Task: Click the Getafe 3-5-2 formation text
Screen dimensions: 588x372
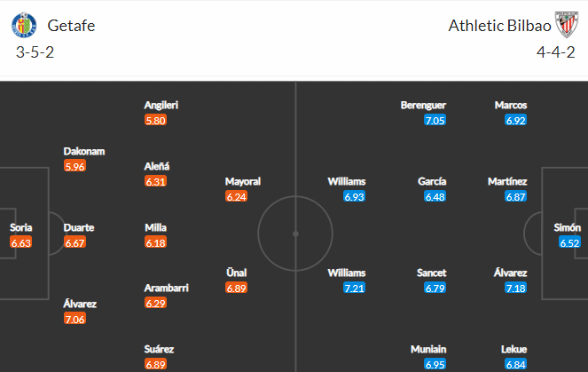Action: tap(35, 52)
